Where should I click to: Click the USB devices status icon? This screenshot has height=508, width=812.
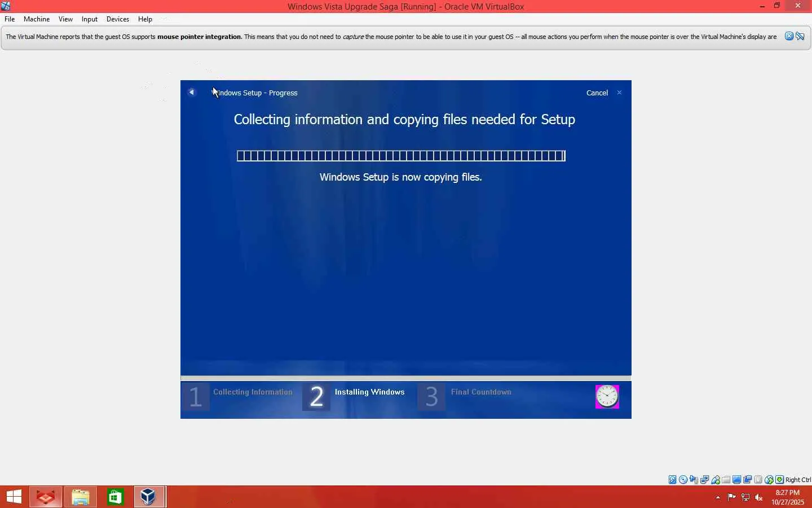[716, 480]
